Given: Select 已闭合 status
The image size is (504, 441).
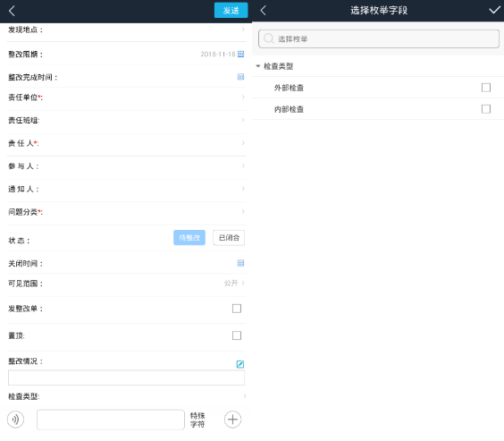Looking at the screenshot, I should point(229,238).
